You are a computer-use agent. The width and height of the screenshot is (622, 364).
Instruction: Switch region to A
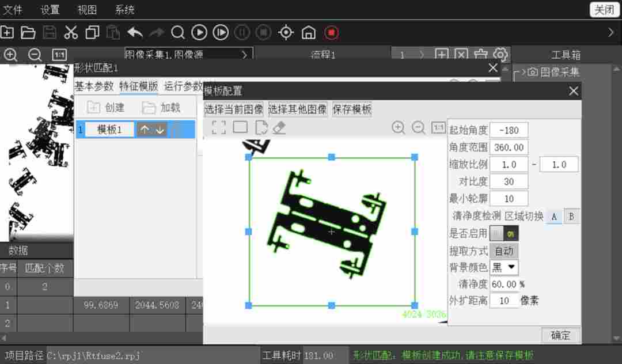[x=554, y=217]
